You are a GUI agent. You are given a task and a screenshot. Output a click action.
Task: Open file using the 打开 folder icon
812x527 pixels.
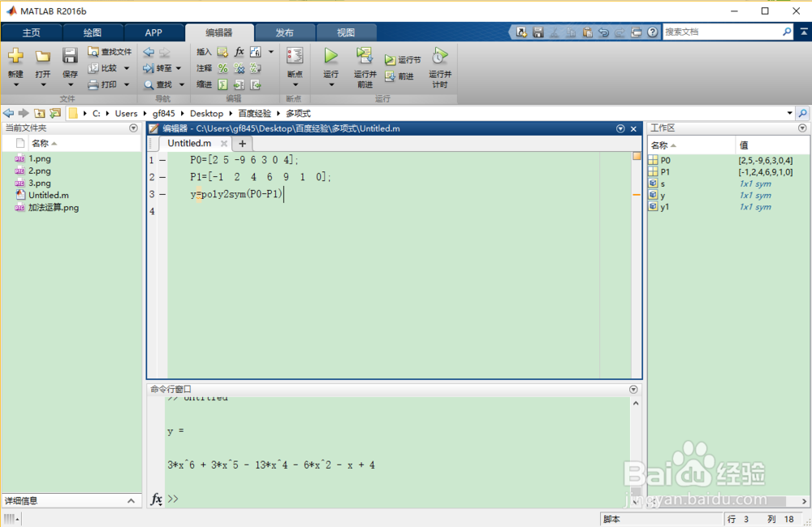pyautogui.click(x=42, y=56)
